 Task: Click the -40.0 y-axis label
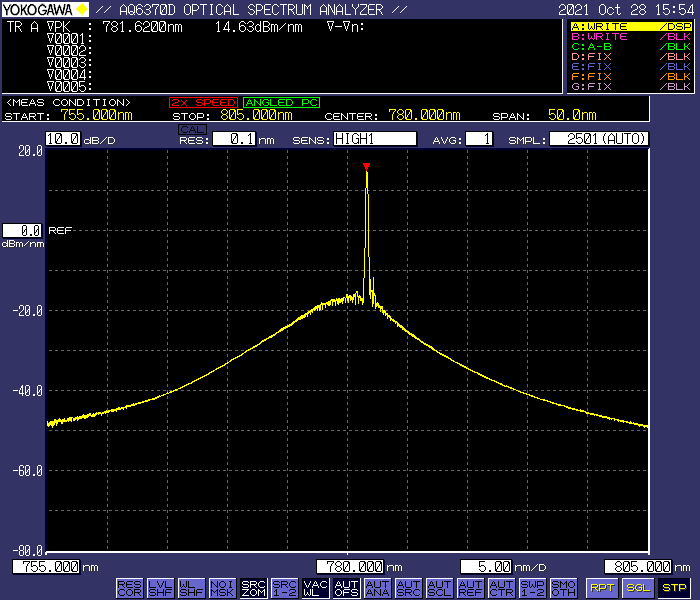[x=28, y=391]
